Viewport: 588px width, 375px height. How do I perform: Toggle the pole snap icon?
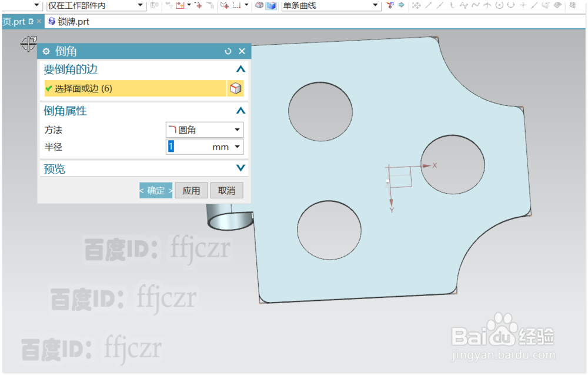point(464,5)
